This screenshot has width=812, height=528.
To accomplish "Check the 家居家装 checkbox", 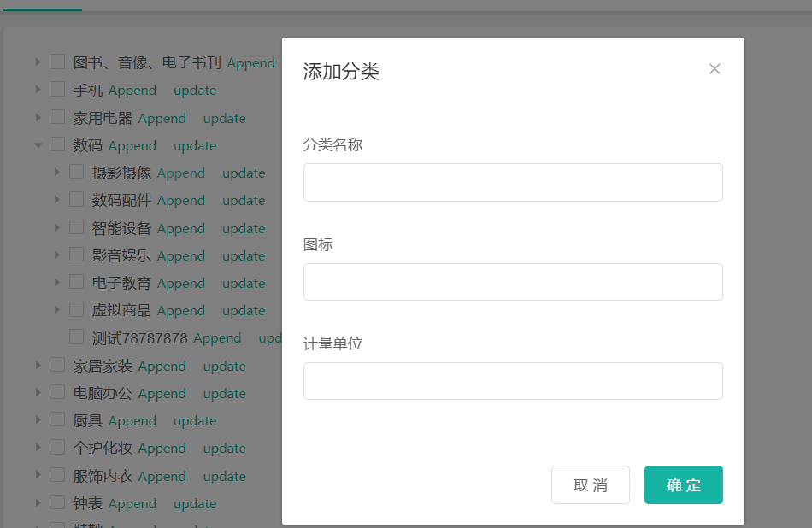I will pyautogui.click(x=57, y=365).
